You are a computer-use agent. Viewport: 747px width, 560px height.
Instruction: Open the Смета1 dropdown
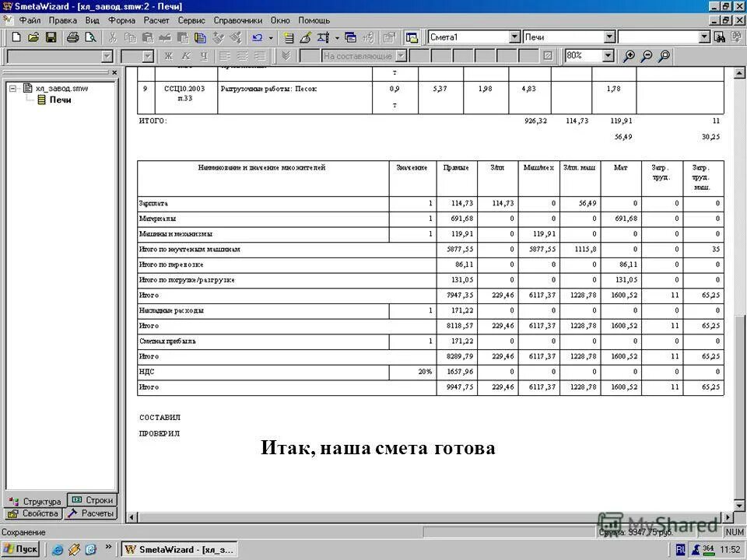[514, 37]
